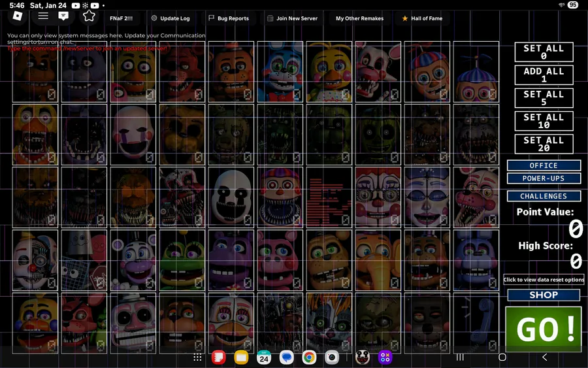Viewport: 588px width, 368px height.
Task: Select the JJ propeller-hat character portrait
Action: tap(476, 72)
